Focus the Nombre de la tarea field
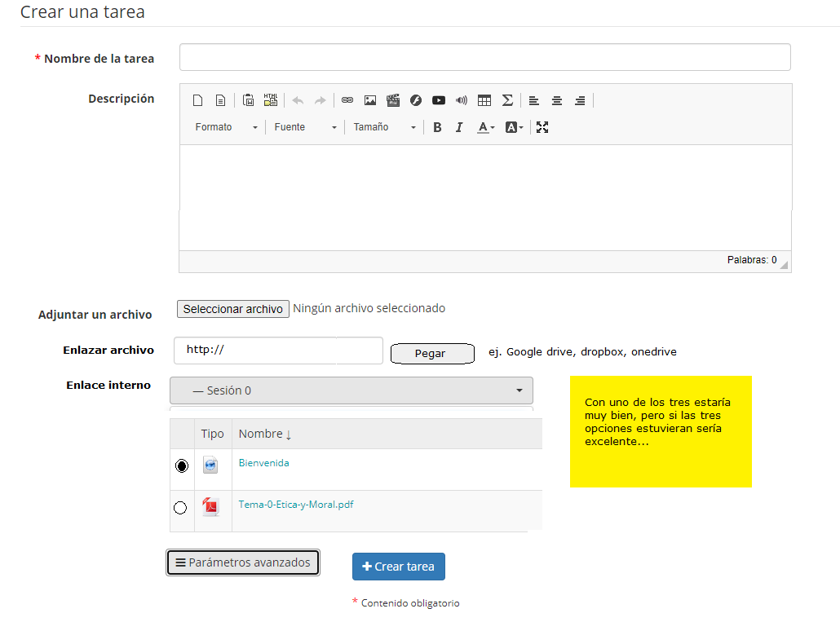 tap(484, 57)
